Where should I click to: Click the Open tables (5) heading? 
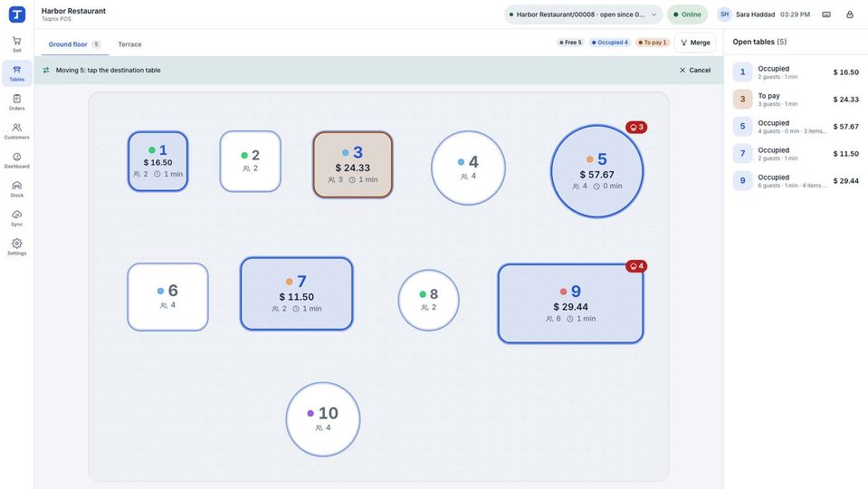click(x=759, y=42)
